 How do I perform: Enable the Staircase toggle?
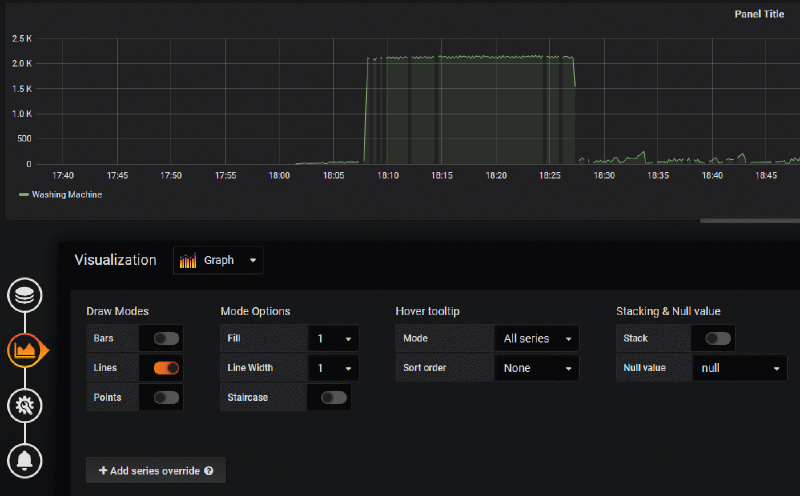coord(333,397)
